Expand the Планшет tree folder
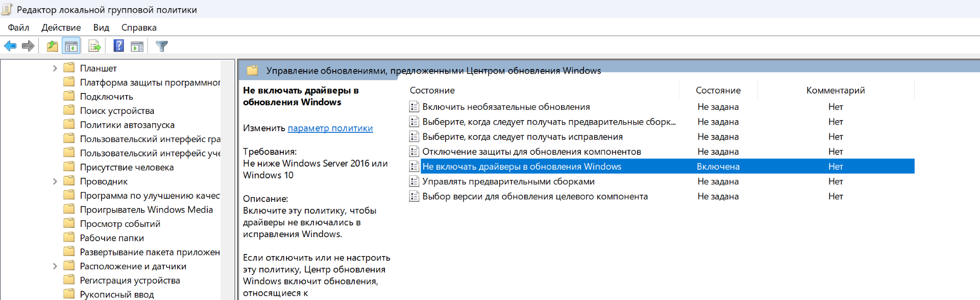 (55, 68)
